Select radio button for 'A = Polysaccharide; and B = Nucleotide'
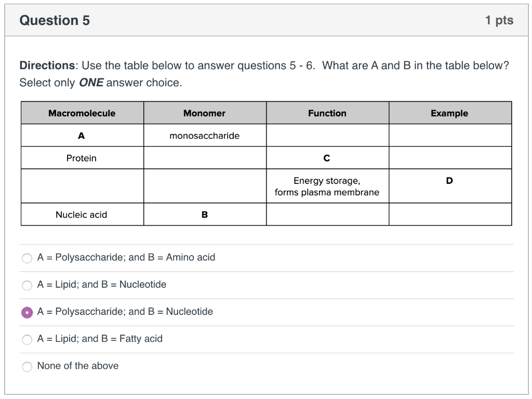This screenshot has height=399, width=532. 27,312
